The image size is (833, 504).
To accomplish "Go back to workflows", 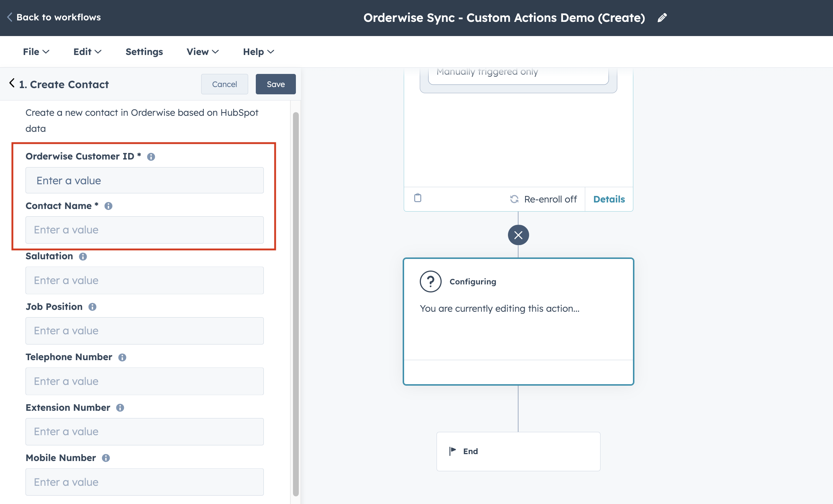I will click(54, 17).
